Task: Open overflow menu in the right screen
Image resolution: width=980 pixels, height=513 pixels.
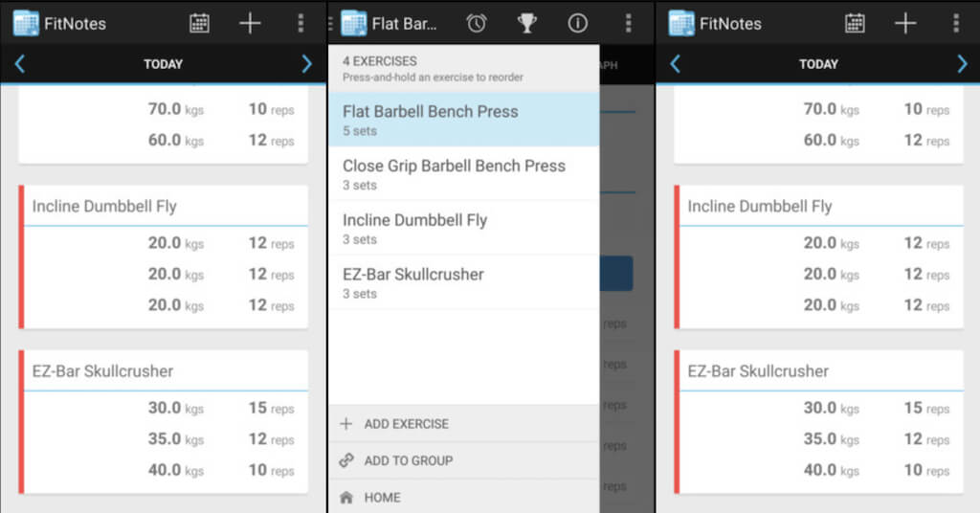Action: pos(956,23)
